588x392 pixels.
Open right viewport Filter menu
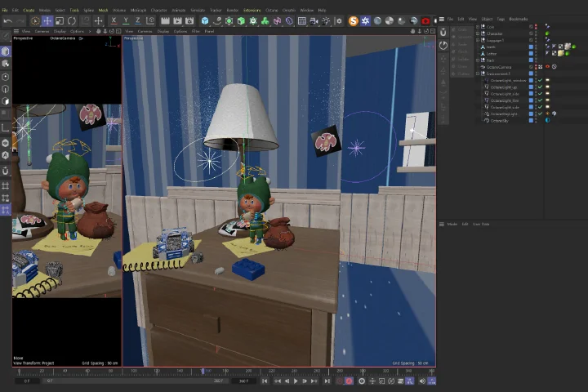coord(196,31)
